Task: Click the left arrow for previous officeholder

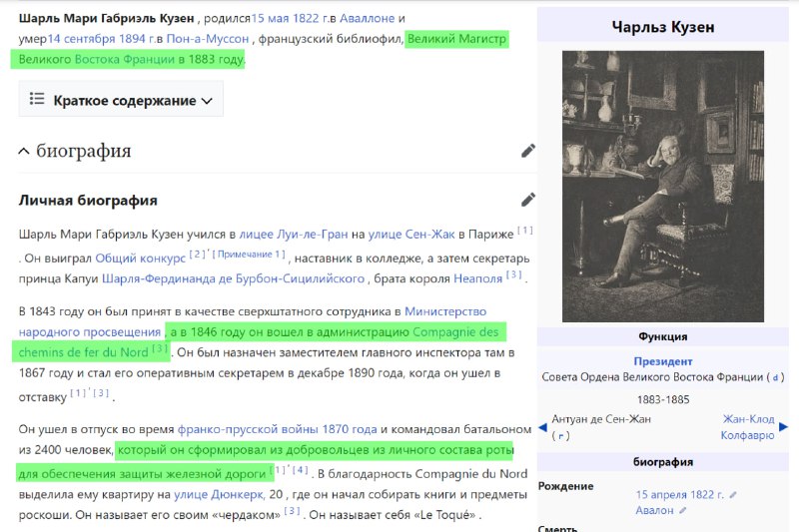Action: coord(542,427)
